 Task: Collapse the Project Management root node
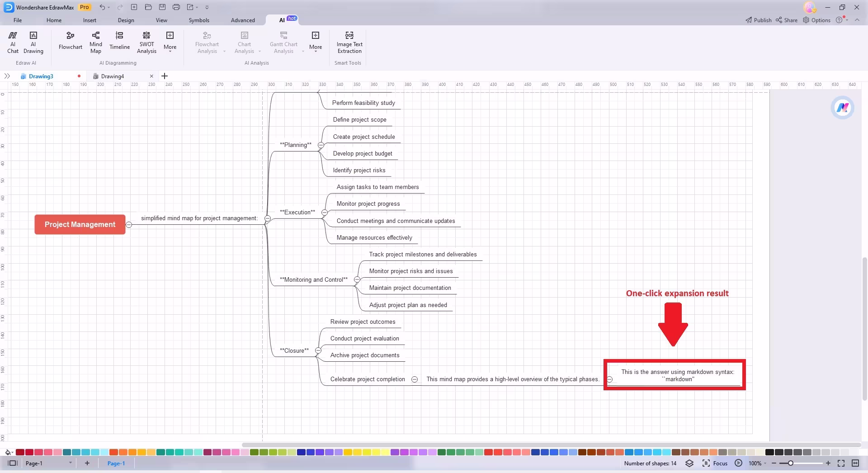point(129,225)
